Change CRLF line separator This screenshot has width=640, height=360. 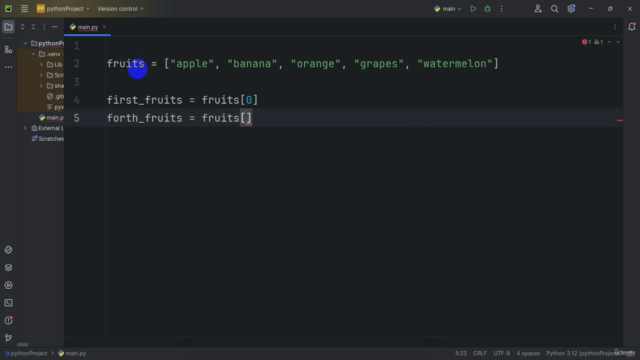480,353
